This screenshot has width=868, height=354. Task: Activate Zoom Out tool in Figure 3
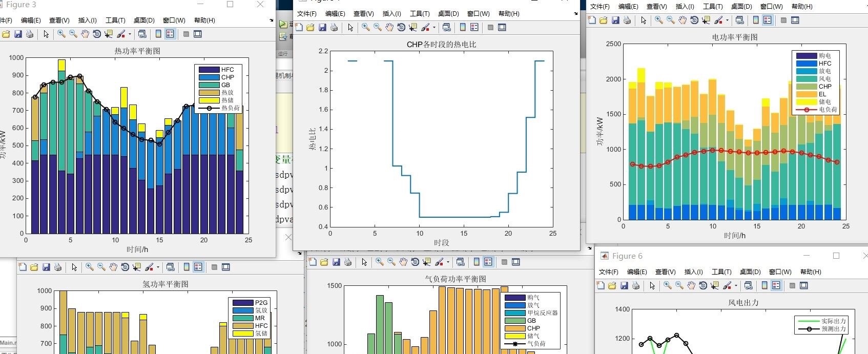(73, 34)
